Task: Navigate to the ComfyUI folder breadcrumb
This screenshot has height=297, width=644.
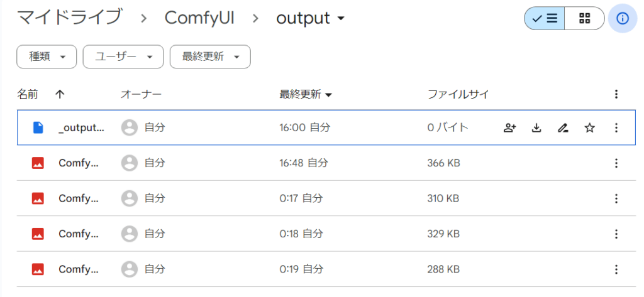Action: click(x=199, y=18)
